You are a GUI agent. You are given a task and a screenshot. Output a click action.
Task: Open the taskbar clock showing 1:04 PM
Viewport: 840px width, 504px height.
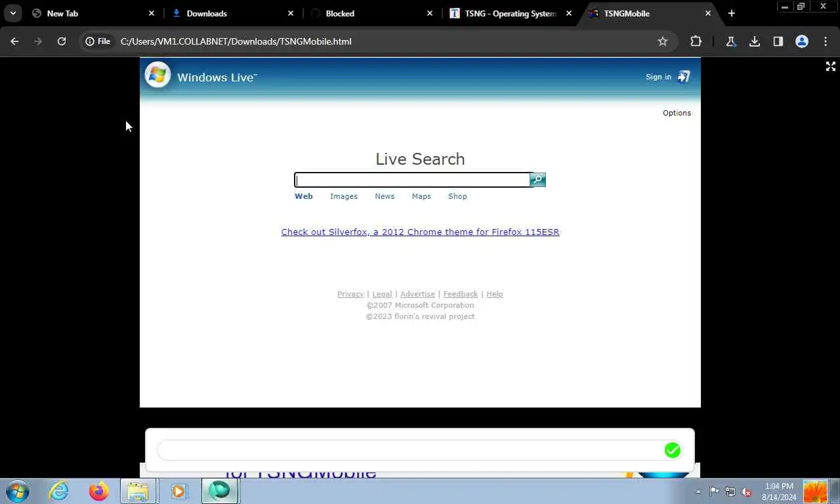[x=779, y=492]
